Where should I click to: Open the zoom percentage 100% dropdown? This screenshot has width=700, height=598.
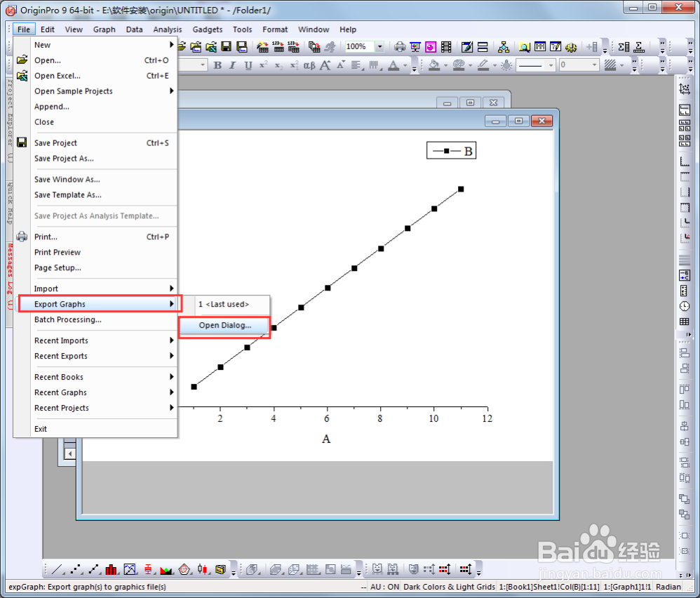[380, 46]
